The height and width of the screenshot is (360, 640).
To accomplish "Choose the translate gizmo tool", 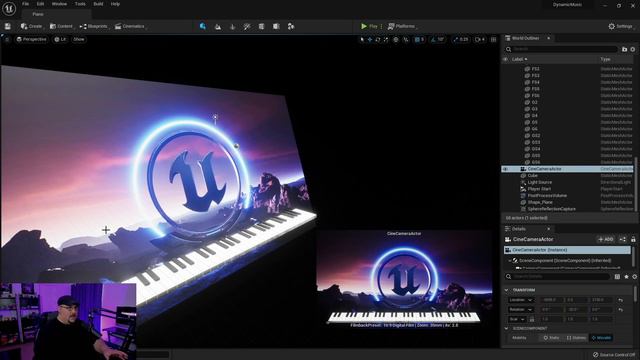I will click(x=370, y=40).
